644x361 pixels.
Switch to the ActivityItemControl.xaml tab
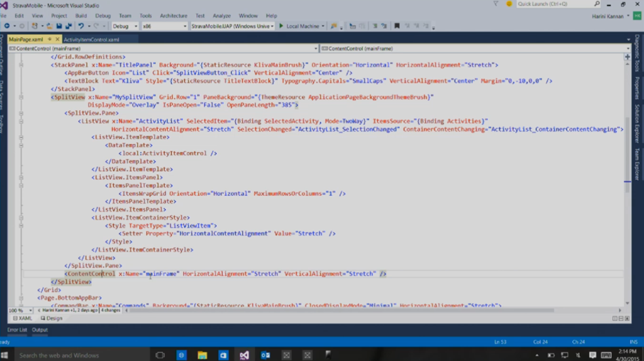click(x=92, y=40)
